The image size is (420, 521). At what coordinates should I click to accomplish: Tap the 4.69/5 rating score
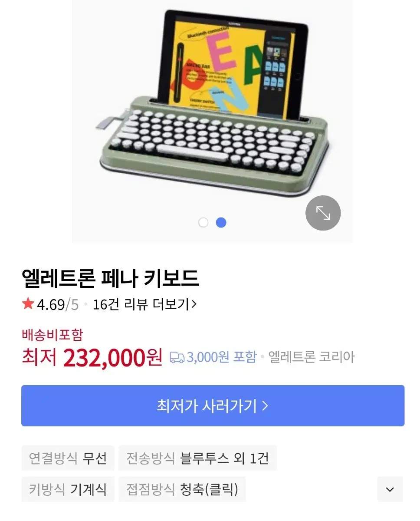click(x=57, y=304)
